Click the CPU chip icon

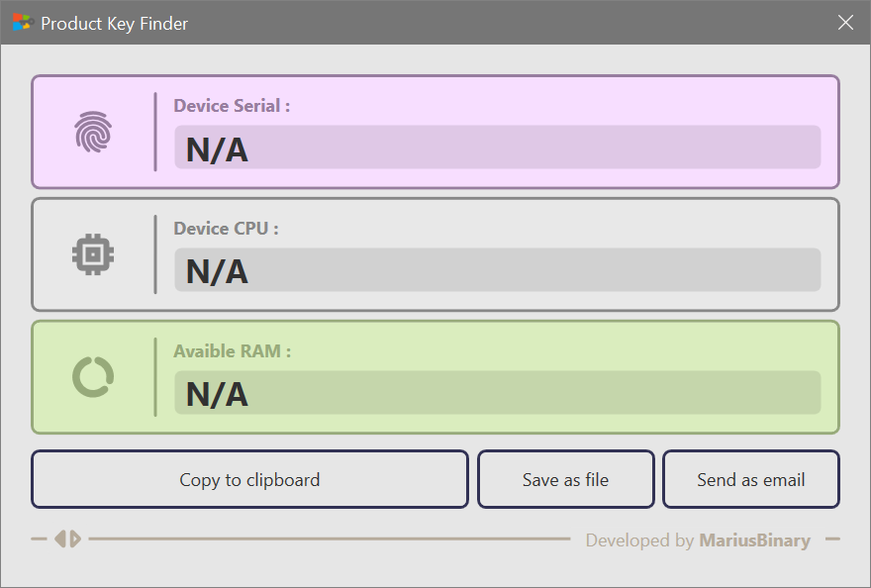click(93, 254)
